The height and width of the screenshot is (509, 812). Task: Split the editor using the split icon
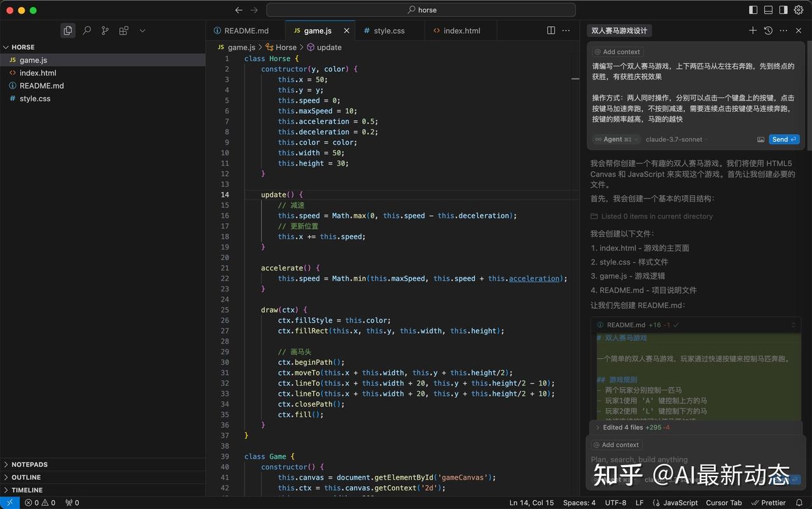550,30
